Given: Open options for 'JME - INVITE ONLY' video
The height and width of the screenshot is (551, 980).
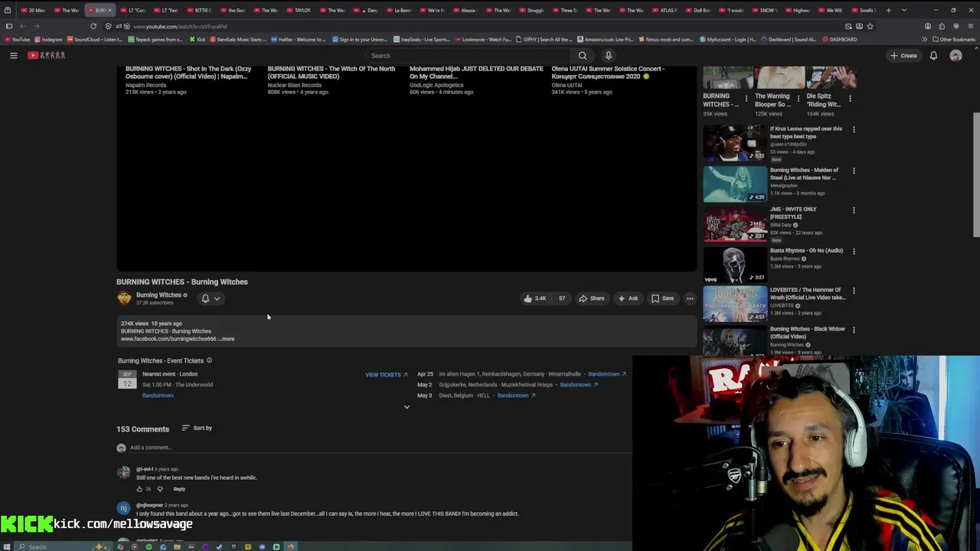Looking at the screenshot, I should (x=854, y=210).
